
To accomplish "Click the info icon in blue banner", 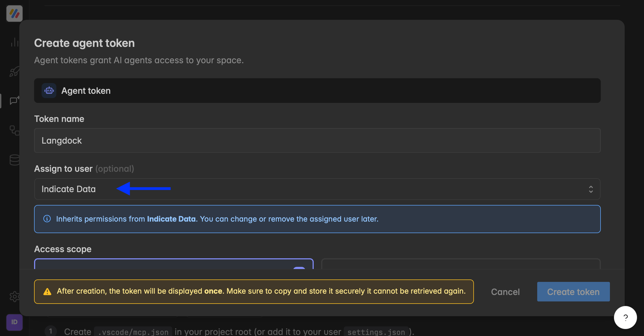I will (47, 219).
